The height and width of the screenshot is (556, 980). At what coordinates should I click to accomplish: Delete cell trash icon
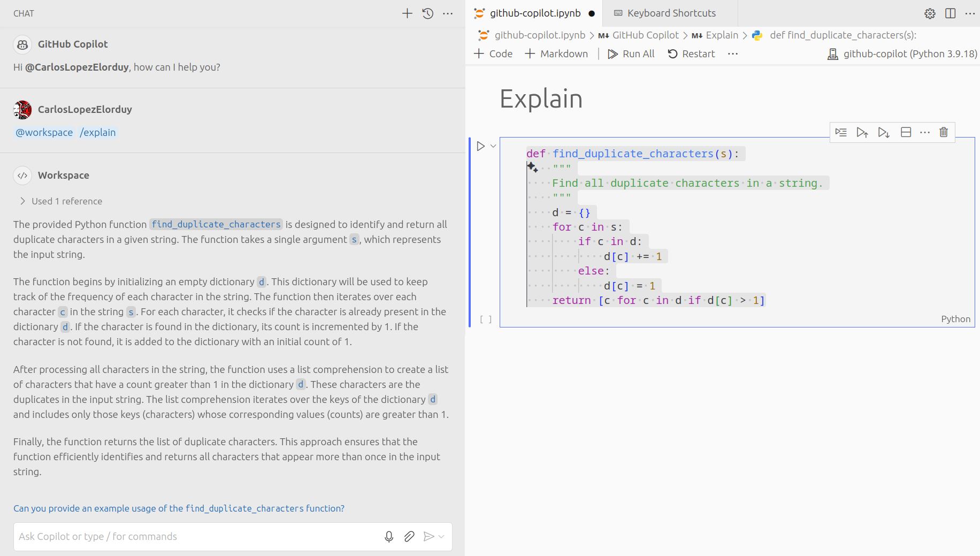pos(944,132)
